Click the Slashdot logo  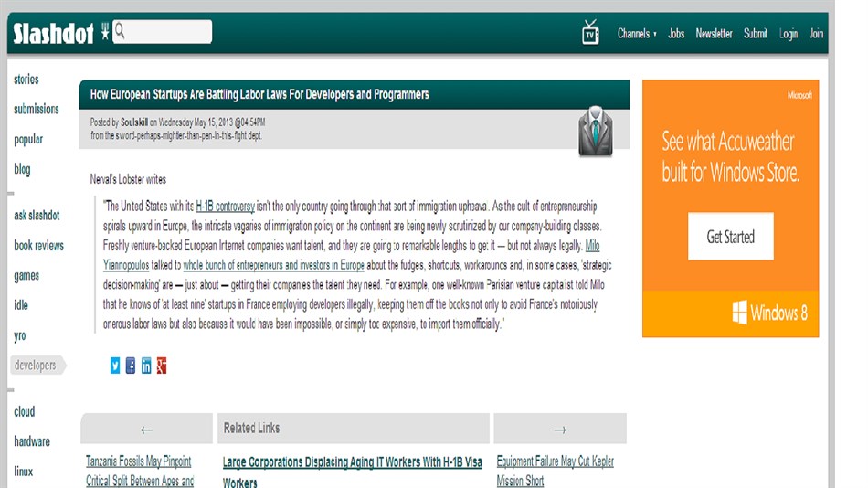tap(54, 34)
